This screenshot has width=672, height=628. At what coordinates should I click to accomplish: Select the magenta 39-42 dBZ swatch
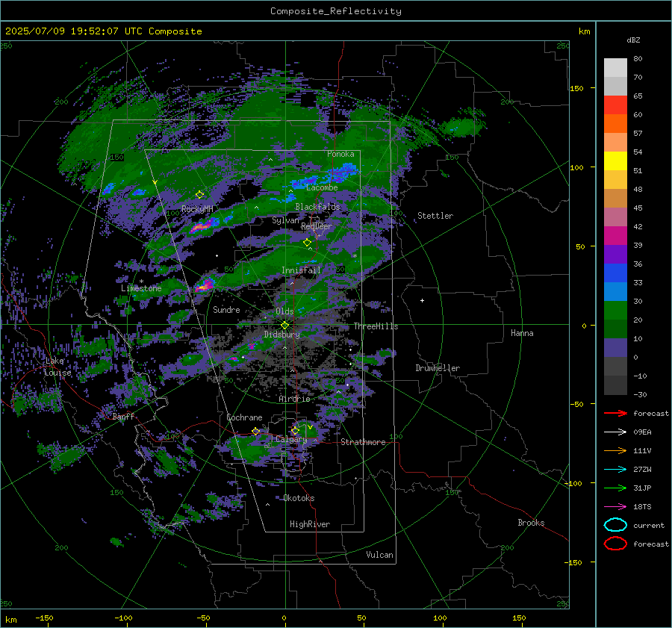point(615,236)
